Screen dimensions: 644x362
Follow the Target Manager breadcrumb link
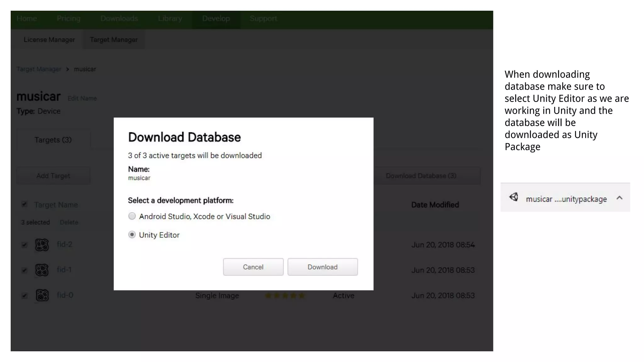pos(39,69)
